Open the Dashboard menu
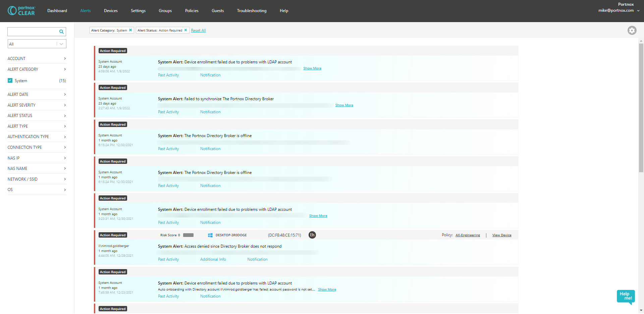This screenshot has height=314, width=644. [x=57, y=11]
